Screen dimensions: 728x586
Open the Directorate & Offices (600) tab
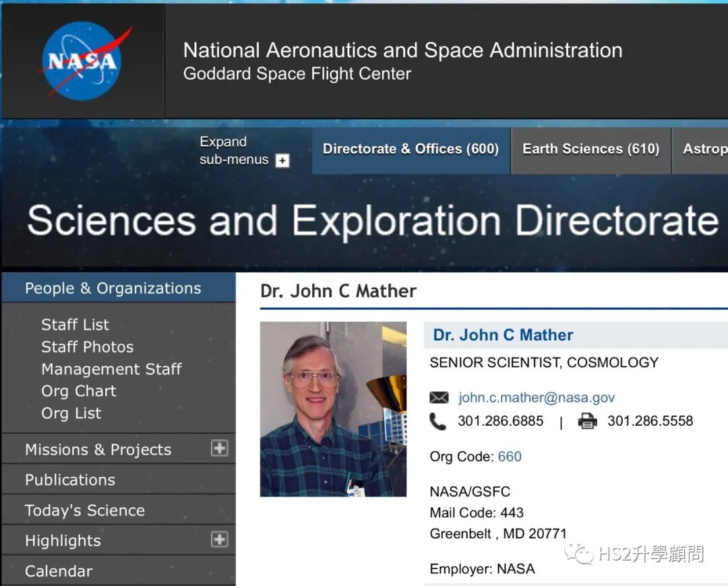(411, 150)
